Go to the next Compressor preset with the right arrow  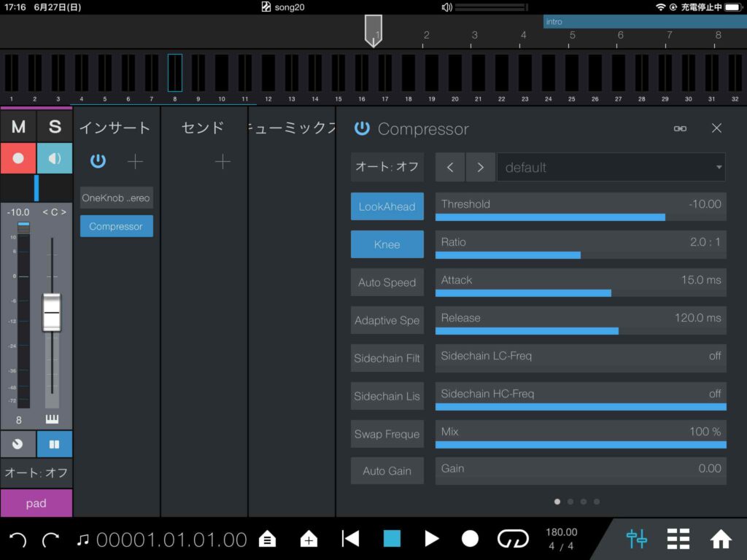[x=480, y=167]
